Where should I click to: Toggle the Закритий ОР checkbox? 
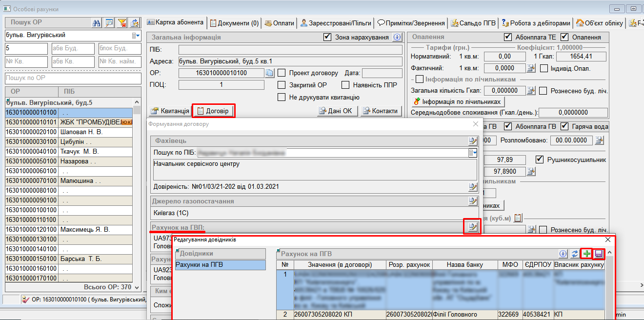(282, 85)
